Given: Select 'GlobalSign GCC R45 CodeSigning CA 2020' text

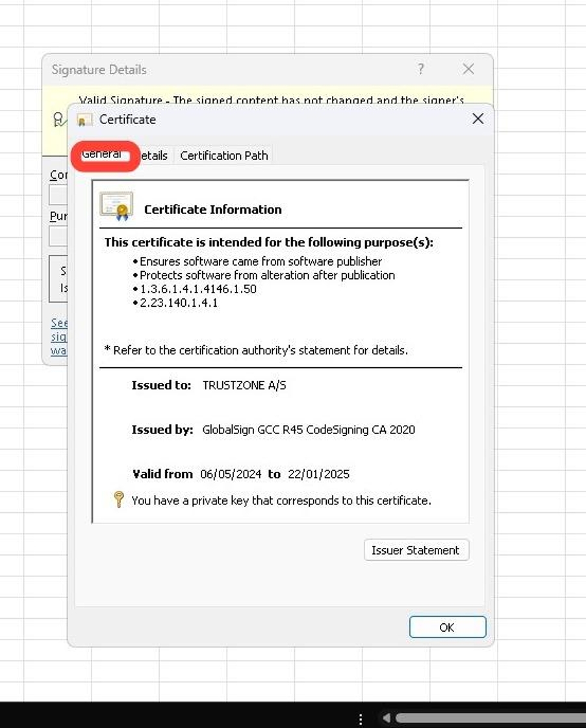Looking at the screenshot, I should 309,430.
